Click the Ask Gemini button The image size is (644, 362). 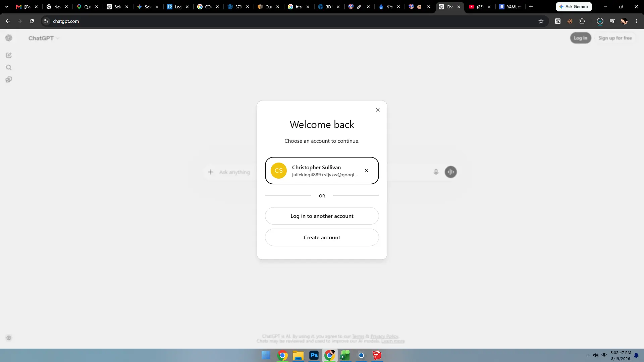tap(574, 7)
